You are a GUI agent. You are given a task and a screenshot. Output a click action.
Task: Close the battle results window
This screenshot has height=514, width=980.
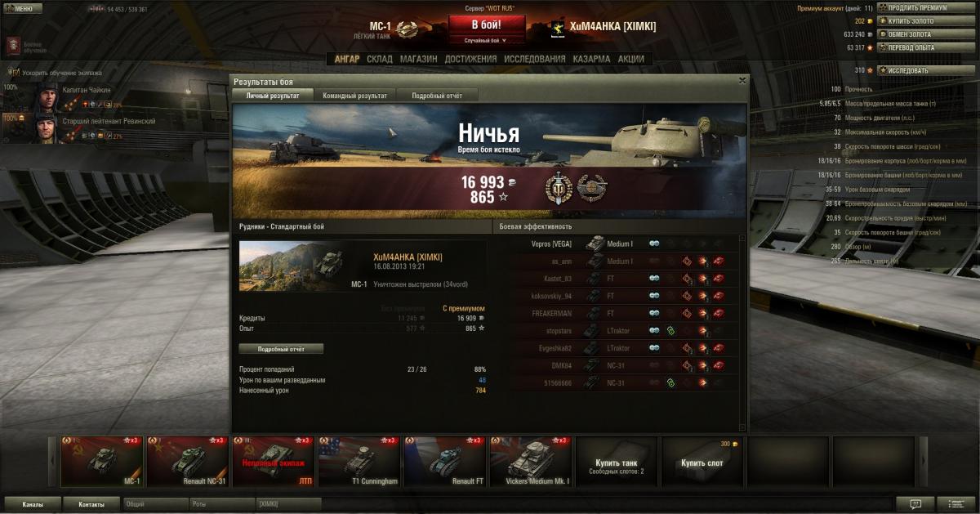coord(742,81)
